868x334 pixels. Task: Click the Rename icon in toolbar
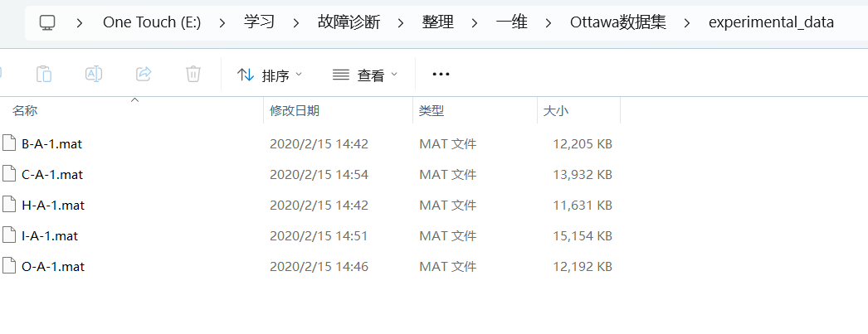94,74
